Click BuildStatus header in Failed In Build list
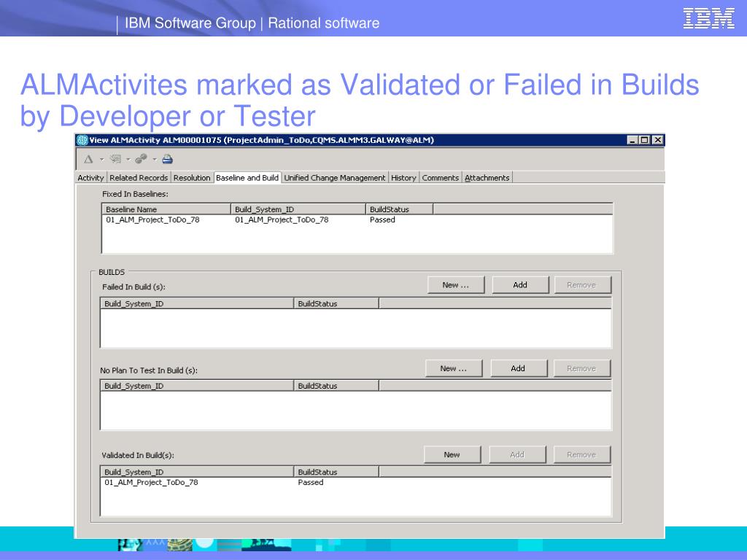The width and height of the screenshot is (747, 560). (x=336, y=303)
